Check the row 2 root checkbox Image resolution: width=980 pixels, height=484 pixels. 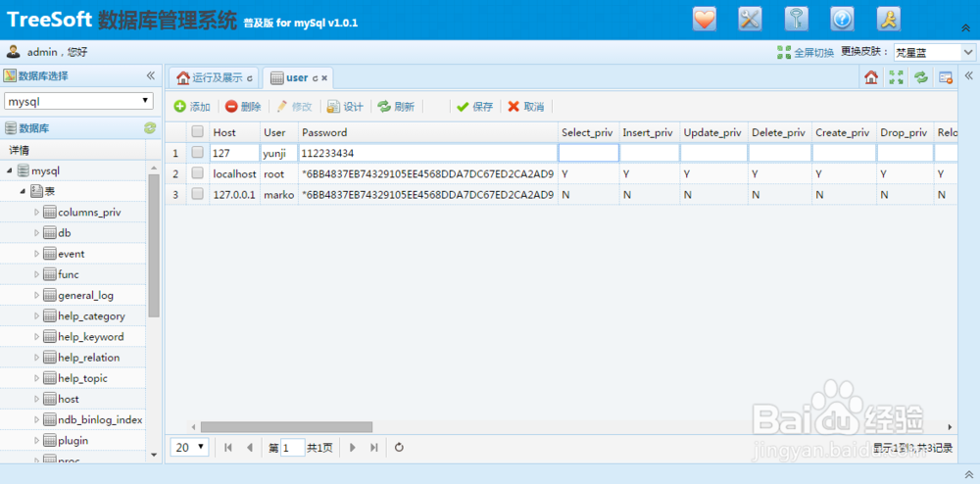[198, 173]
